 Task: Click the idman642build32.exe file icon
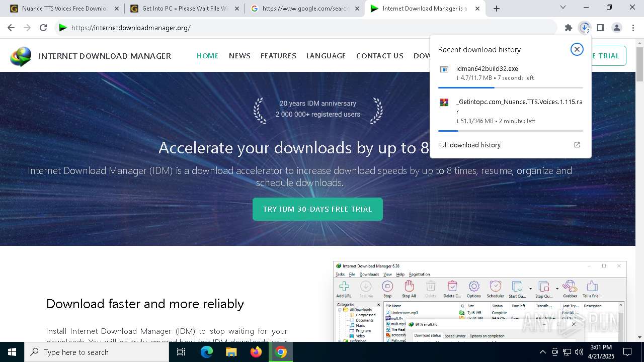point(444,69)
